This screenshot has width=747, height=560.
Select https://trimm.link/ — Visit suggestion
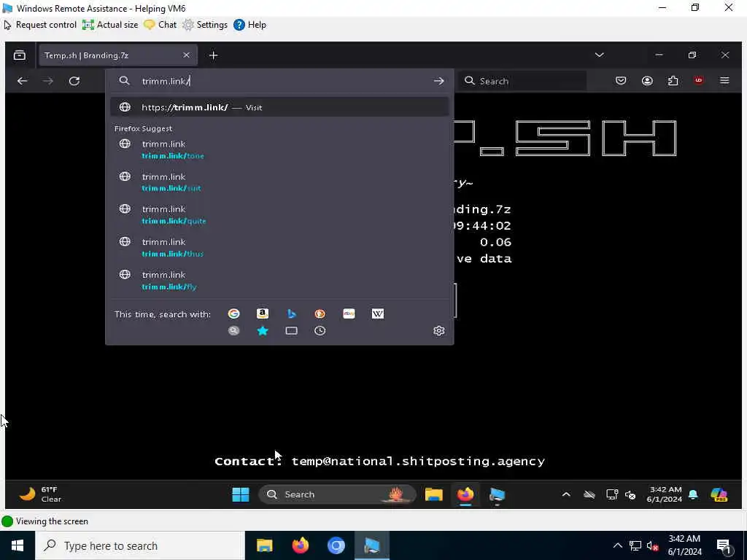[279, 107]
